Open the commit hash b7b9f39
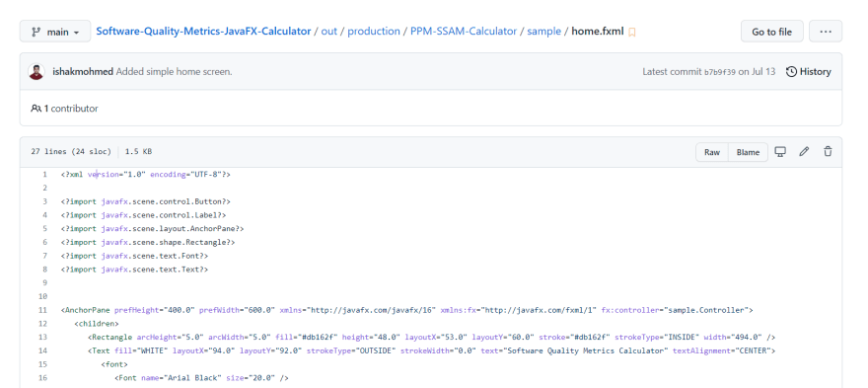This screenshot has width=868, height=388. (x=720, y=72)
